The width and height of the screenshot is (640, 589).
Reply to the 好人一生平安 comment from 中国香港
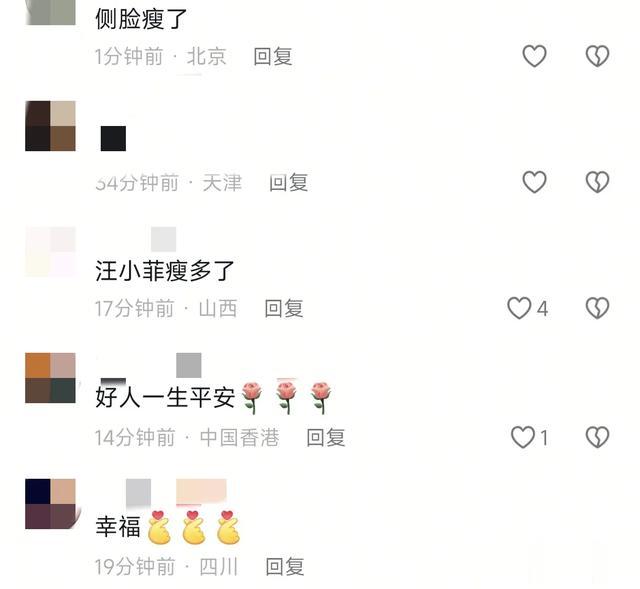point(326,437)
